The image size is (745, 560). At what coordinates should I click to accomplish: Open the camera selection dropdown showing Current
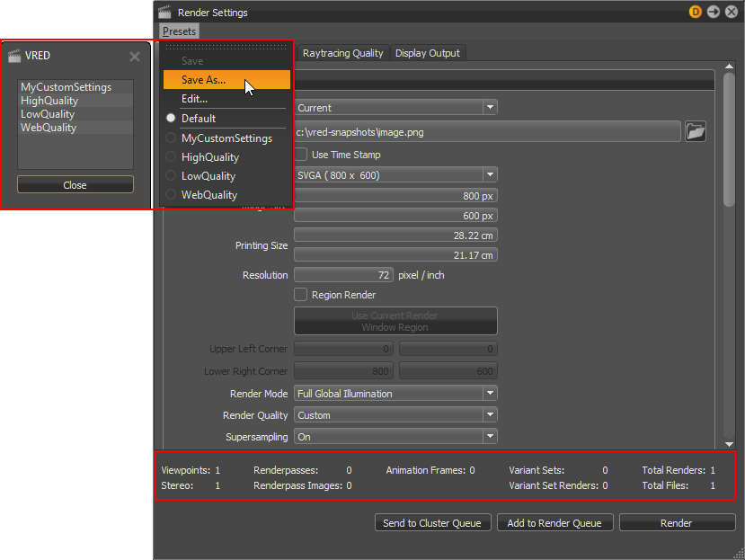point(491,107)
